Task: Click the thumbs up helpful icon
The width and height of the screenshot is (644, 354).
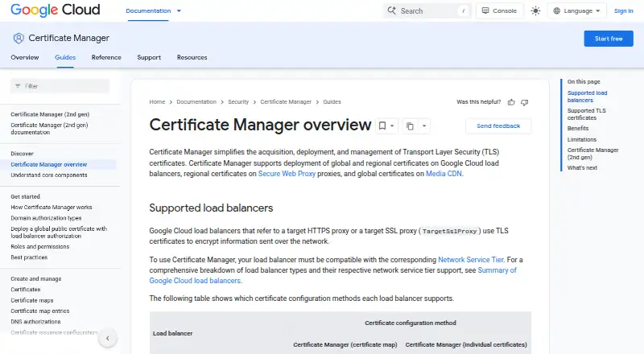Action: (x=511, y=102)
